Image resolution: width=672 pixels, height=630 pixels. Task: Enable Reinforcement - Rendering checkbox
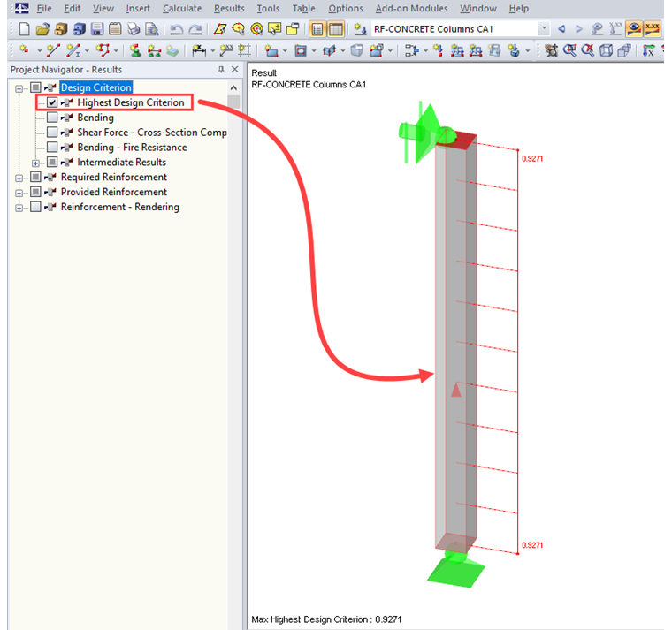[x=35, y=207]
